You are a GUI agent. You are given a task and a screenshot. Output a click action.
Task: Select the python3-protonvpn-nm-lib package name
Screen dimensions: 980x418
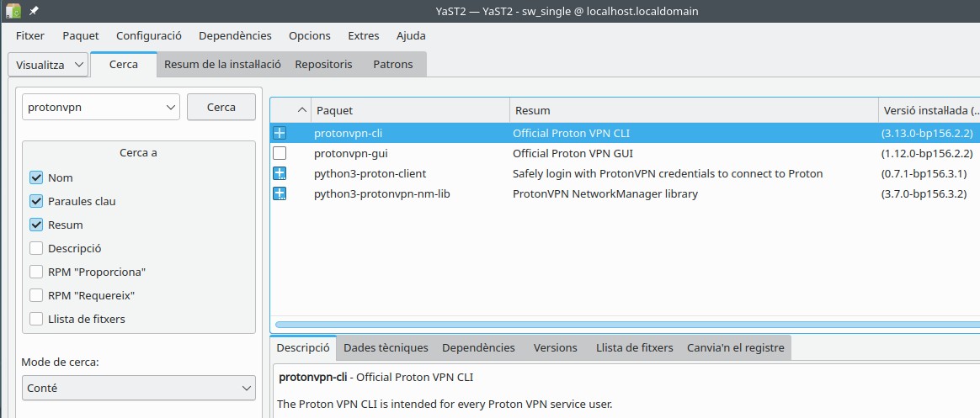pyautogui.click(x=382, y=193)
